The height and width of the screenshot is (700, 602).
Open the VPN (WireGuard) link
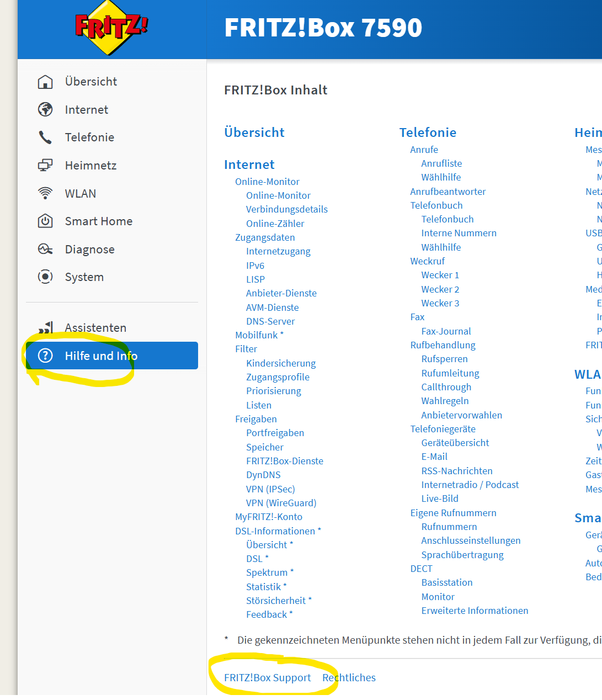click(x=281, y=503)
